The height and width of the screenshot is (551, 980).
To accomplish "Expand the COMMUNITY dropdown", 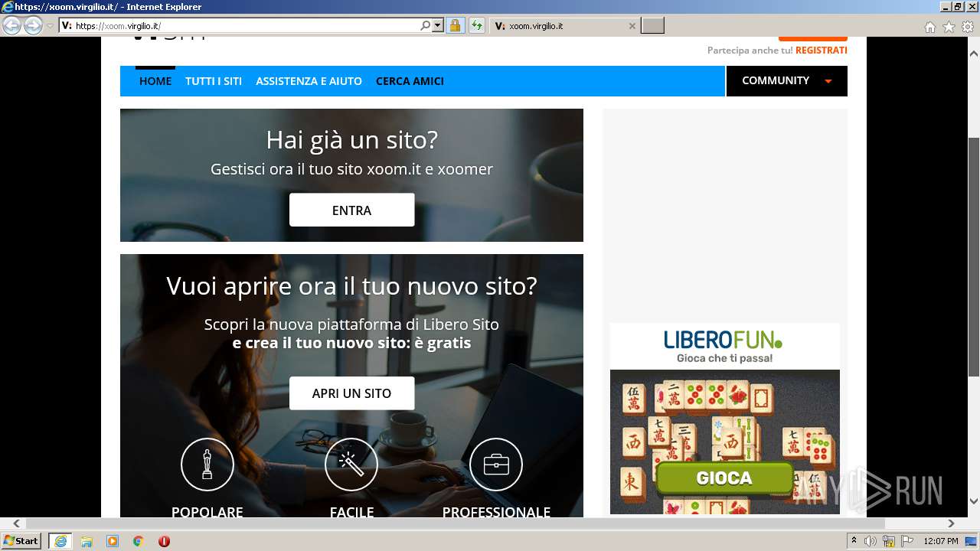I will 786,80.
